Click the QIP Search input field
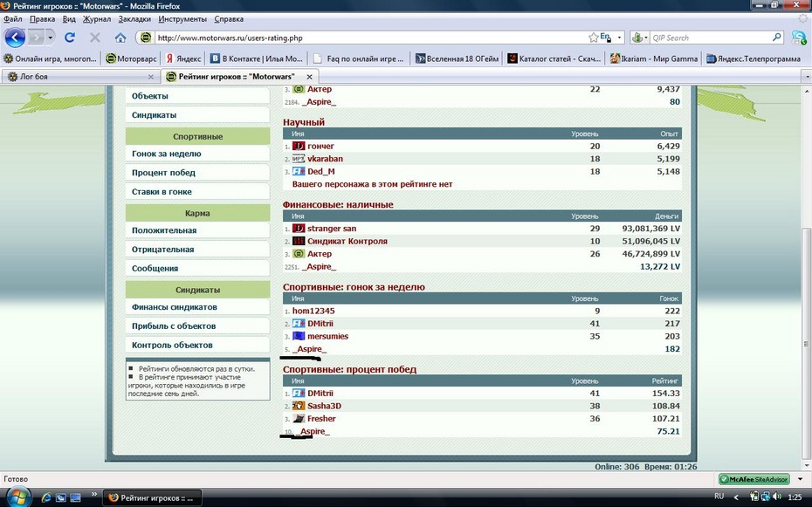 [712, 38]
